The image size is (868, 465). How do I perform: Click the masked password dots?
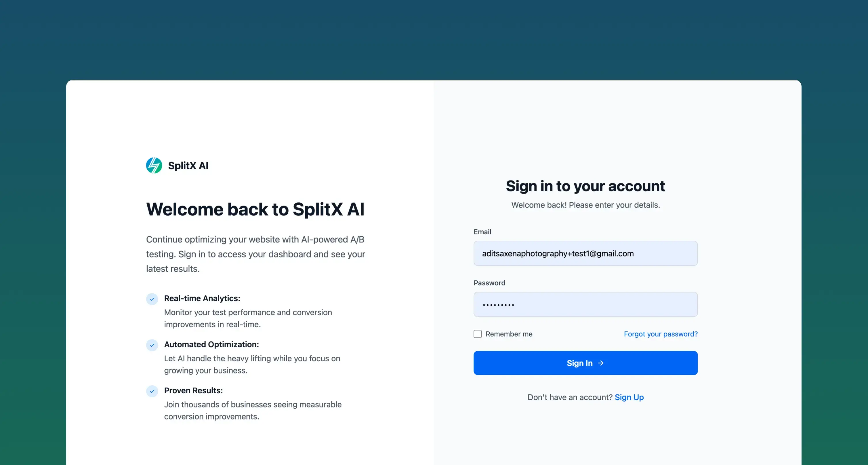[498, 305]
